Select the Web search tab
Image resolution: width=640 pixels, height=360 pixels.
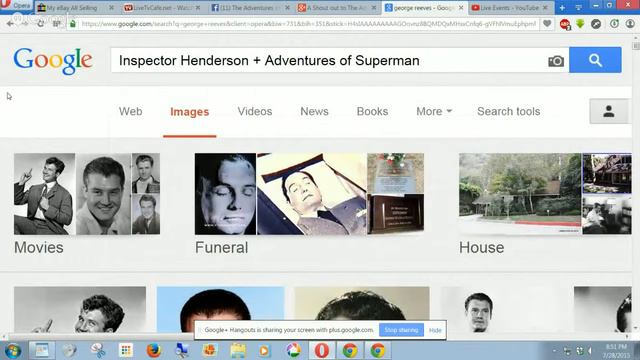click(x=131, y=111)
